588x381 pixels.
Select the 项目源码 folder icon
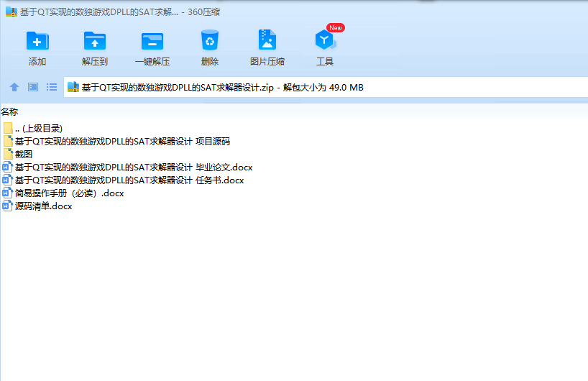click(x=8, y=141)
